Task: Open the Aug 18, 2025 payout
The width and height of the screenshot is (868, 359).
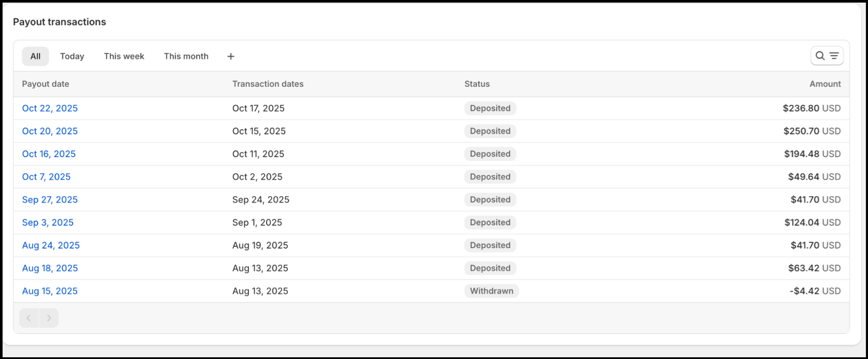Action: (50, 268)
